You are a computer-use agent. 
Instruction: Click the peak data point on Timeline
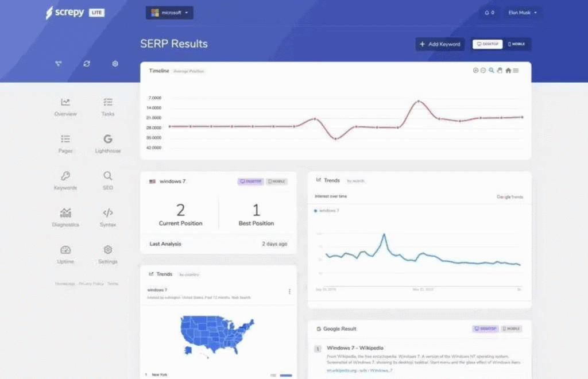418,101
